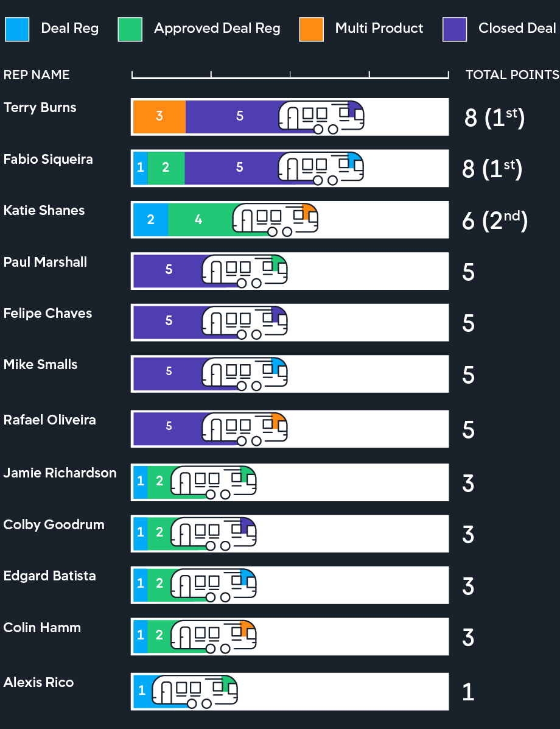Select the Edgard Batista rep name

(x=49, y=576)
